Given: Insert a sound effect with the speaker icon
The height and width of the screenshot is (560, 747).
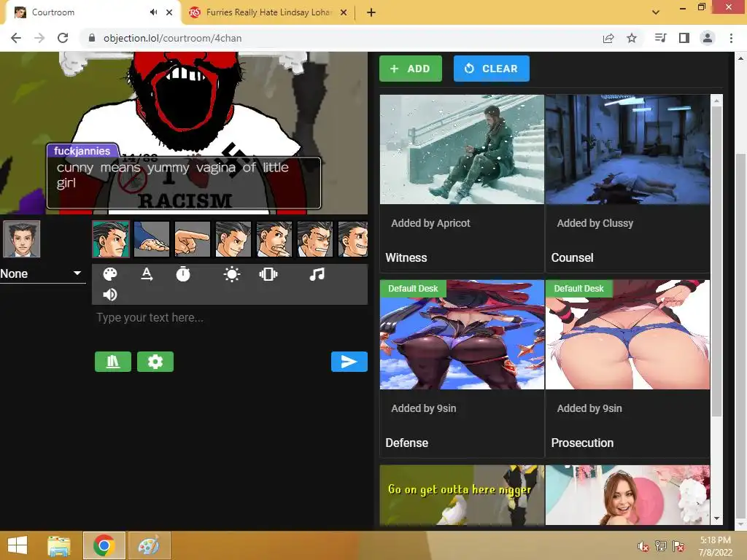Looking at the screenshot, I should point(110,295).
